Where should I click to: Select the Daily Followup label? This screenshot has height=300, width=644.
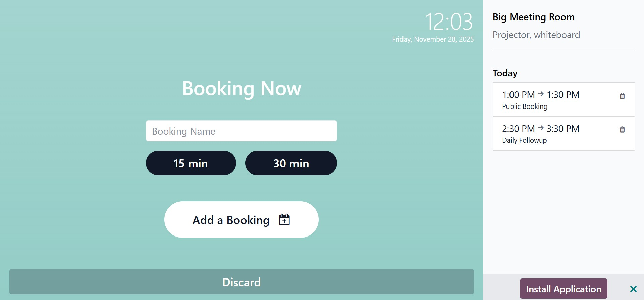click(524, 140)
